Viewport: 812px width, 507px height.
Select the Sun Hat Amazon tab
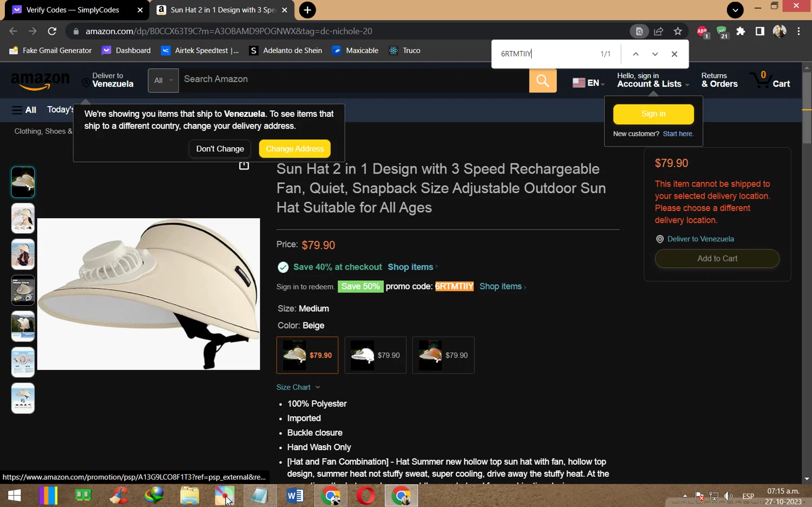coord(222,10)
